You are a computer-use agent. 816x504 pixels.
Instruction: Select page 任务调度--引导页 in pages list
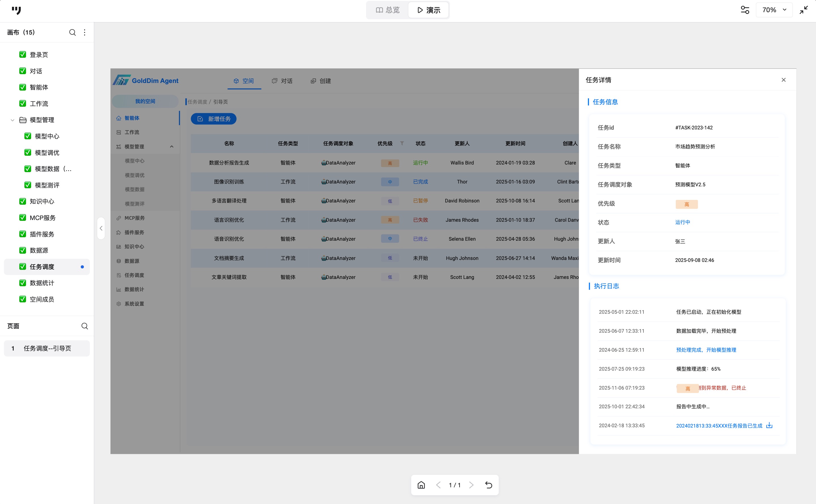[x=47, y=348]
